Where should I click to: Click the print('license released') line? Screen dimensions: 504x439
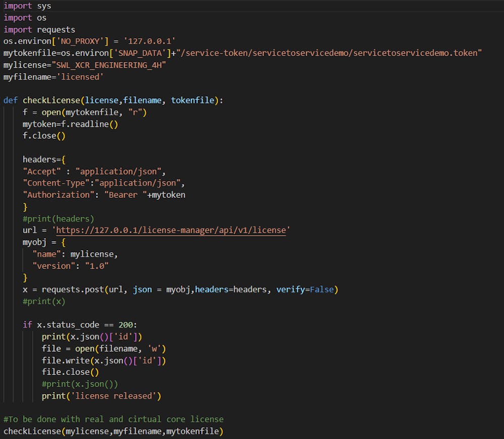[101, 396]
